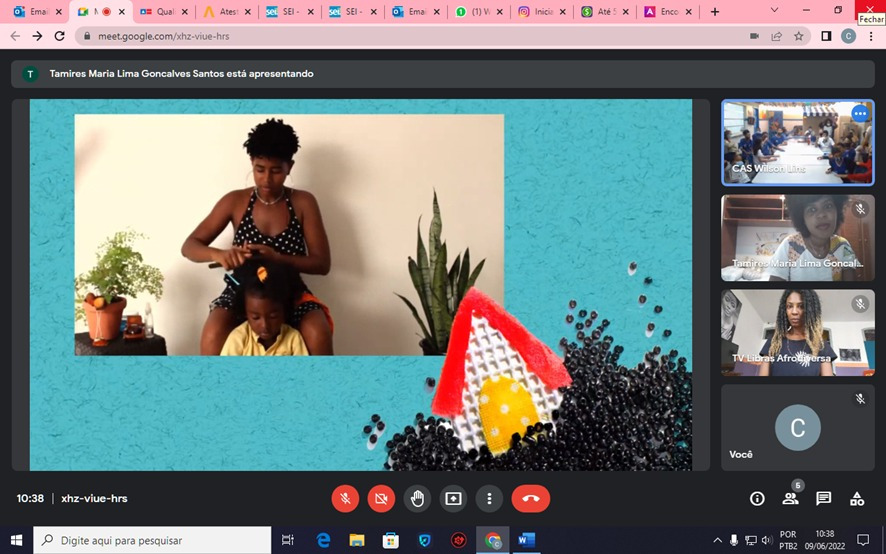This screenshot has width=886, height=554.
Task: Open volume control in system tray
Action: pos(767,540)
